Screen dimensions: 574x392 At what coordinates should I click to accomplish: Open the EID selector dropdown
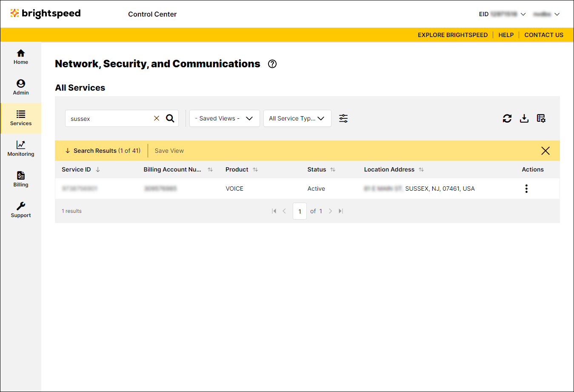click(503, 14)
